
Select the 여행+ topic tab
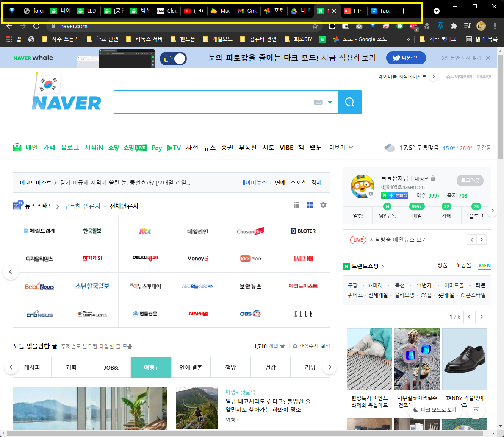point(151,367)
